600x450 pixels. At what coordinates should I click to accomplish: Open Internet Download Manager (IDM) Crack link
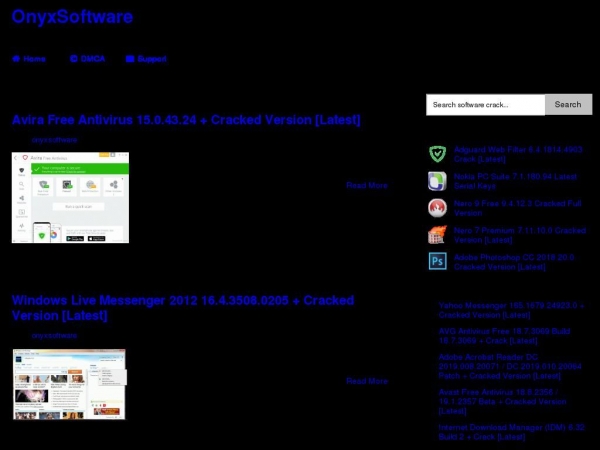tap(512, 432)
